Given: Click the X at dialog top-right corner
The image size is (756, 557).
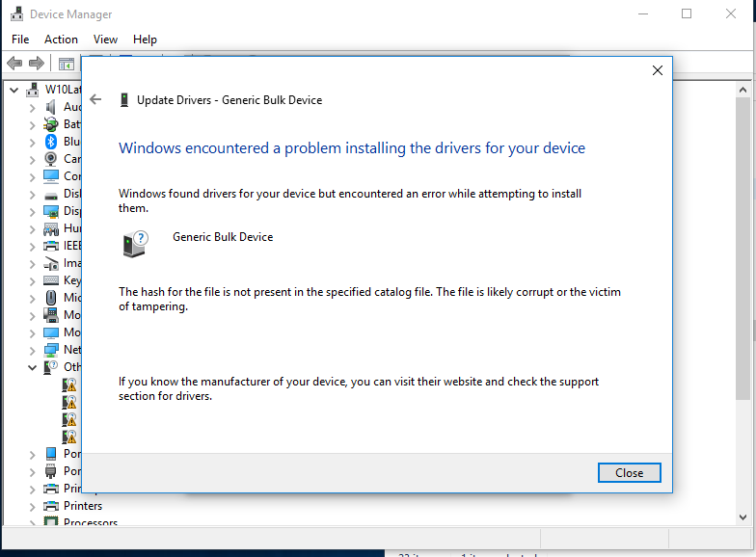Looking at the screenshot, I should point(658,70).
